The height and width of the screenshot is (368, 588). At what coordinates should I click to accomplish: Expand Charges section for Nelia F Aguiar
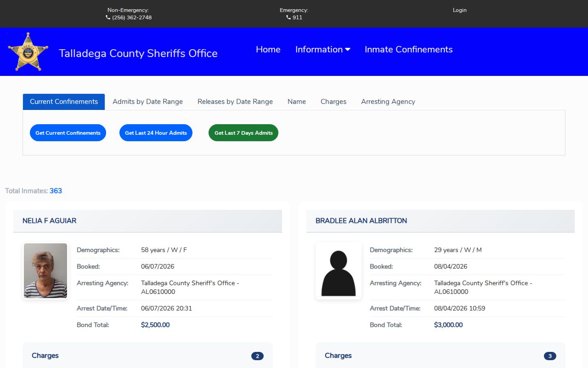pyautogui.click(x=148, y=356)
